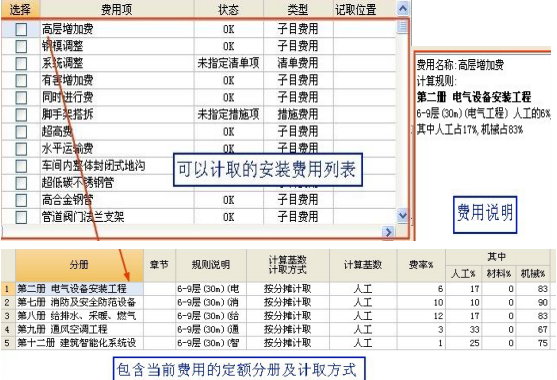Click the 费率% column header

click(x=421, y=265)
